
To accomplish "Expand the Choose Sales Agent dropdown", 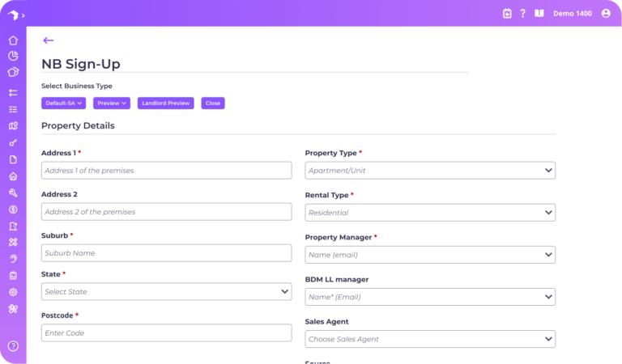I will tap(430, 339).
